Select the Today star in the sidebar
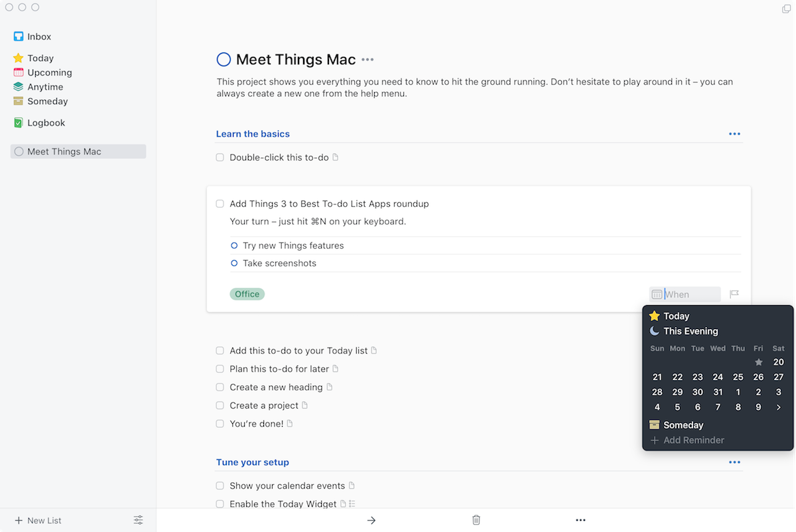Image resolution: width=796 pixels, height=532 pixels. tap(40, 58)
